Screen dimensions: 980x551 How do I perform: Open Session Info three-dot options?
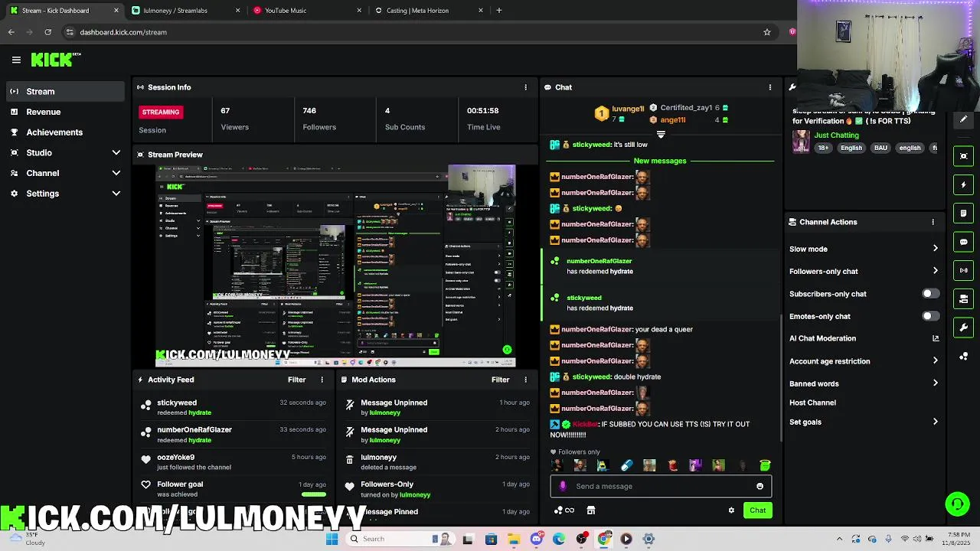pos(525,87)
